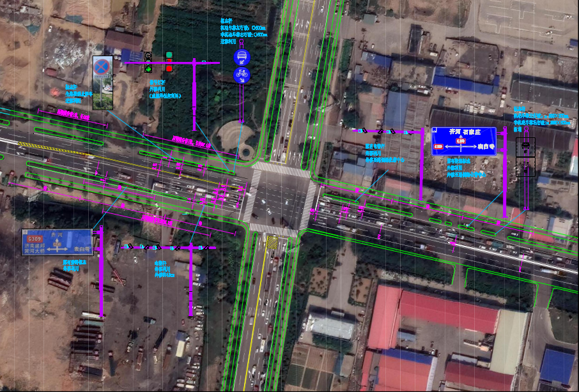Select the G309 direction sign at lower left

click(x=57, y=242)
